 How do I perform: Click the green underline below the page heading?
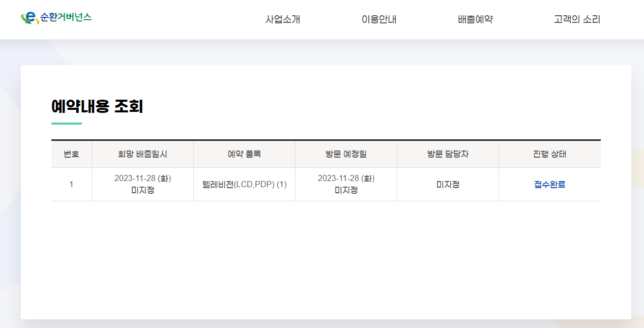click(67, 123)
